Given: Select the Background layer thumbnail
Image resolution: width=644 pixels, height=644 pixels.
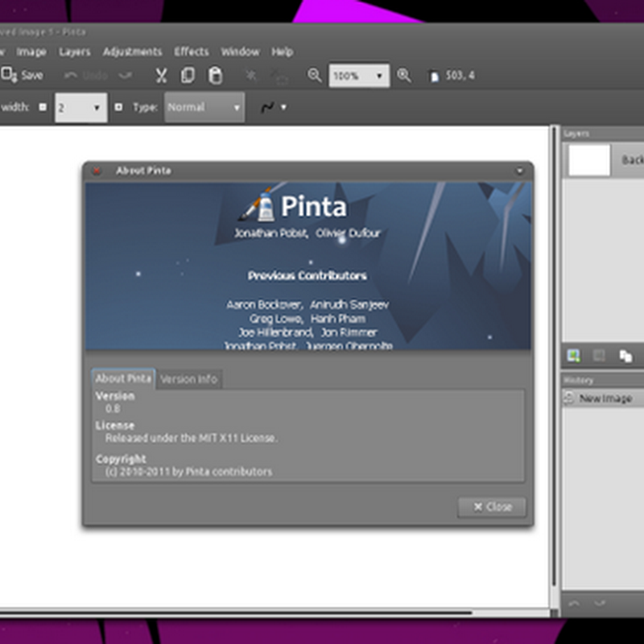Looking at the screenshot, I should tap(590, 160).
